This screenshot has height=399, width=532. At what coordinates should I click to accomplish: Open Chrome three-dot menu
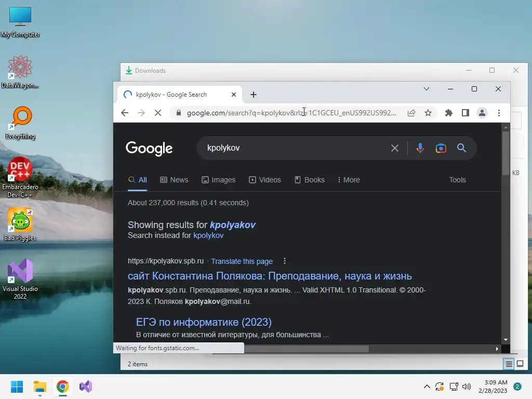point(499,113)
